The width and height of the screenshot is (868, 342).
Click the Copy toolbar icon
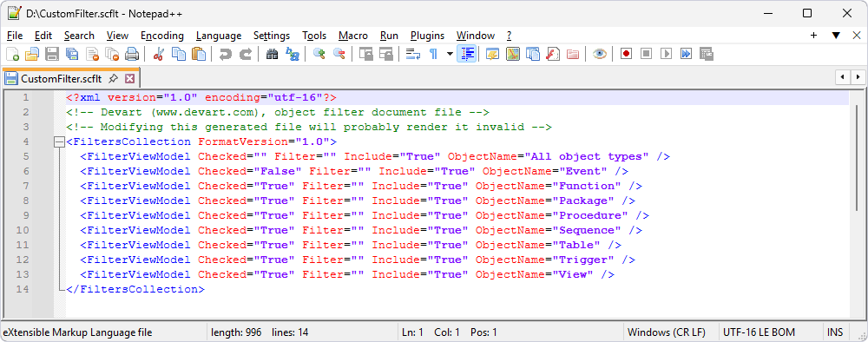click(178, 54)
